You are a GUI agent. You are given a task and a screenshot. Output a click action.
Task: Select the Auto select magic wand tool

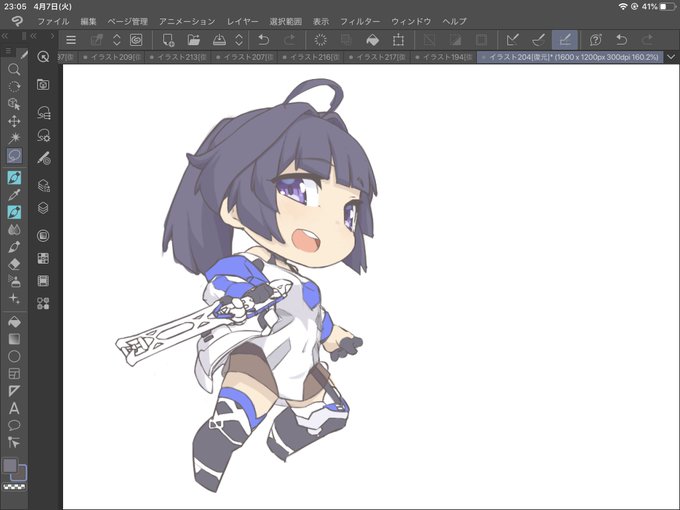click(x=14, y=138)
